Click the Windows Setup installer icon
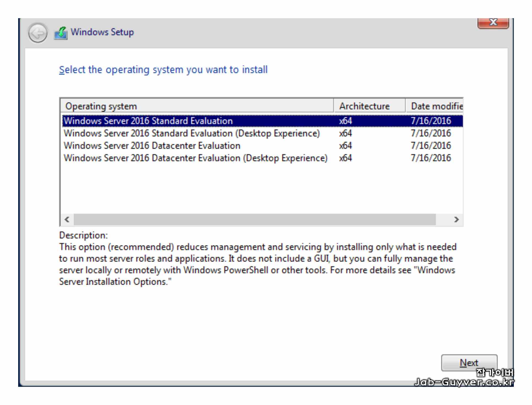 61,33
